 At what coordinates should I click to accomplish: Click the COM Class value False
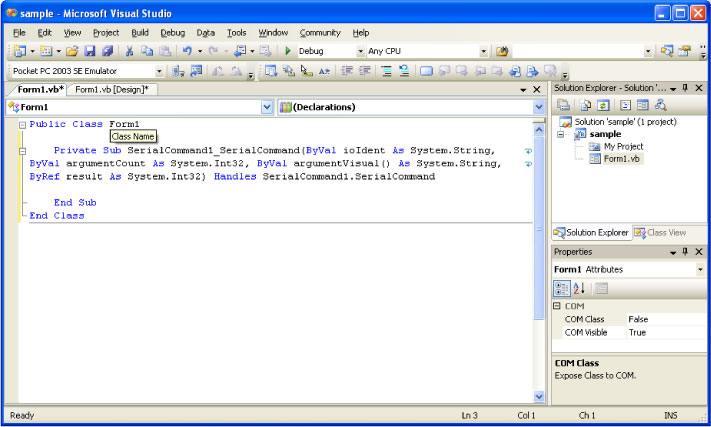click(666, 319)
